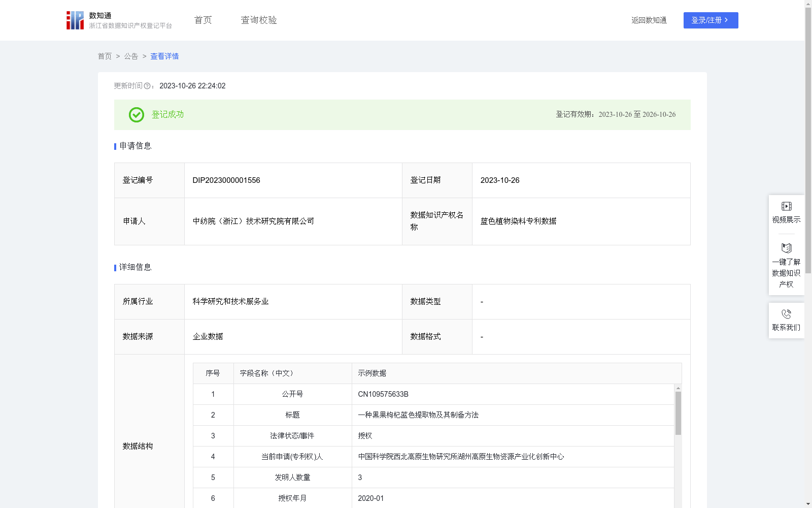Click the 发明人数量 field name
Screen dimensions: 812x508
[x=293, y=478]
